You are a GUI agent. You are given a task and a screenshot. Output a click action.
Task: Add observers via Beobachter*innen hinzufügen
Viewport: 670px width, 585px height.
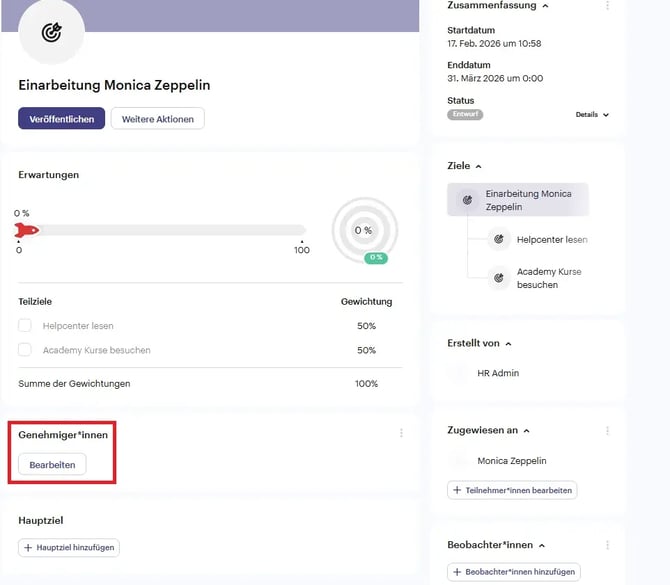[514, 572]
